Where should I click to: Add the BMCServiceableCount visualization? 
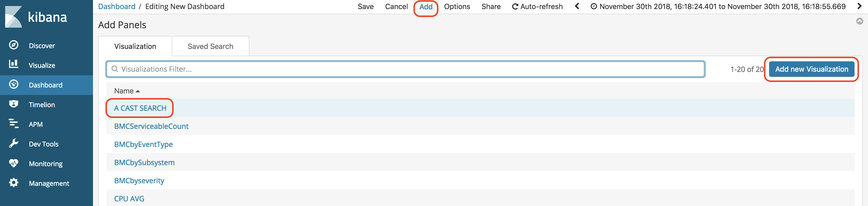[x=151, y=126]
